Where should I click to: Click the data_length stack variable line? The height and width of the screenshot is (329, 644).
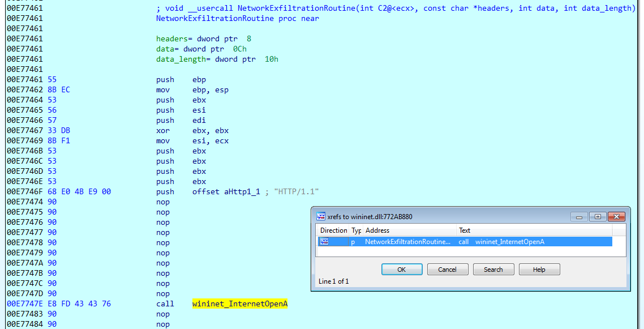(180, 59)
